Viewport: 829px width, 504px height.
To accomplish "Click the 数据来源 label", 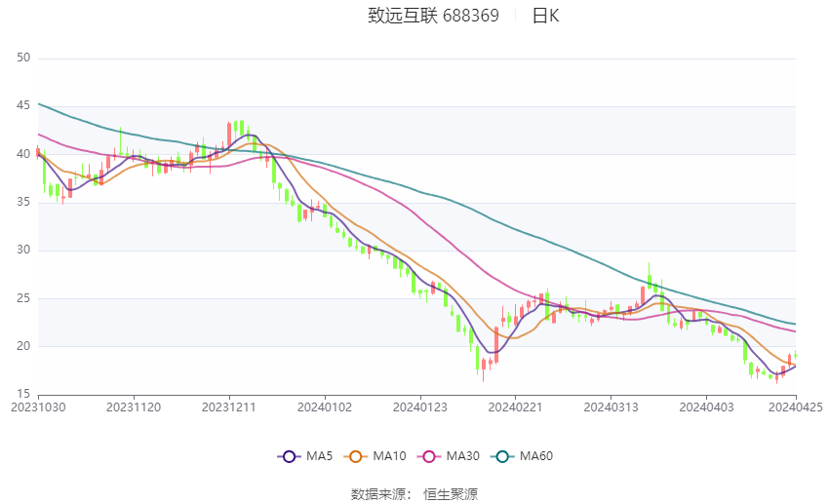I will point(378,494).
